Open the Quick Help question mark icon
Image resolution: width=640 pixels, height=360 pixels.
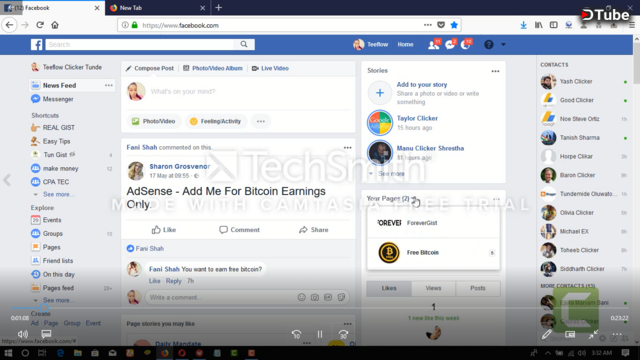click(489, 44)
